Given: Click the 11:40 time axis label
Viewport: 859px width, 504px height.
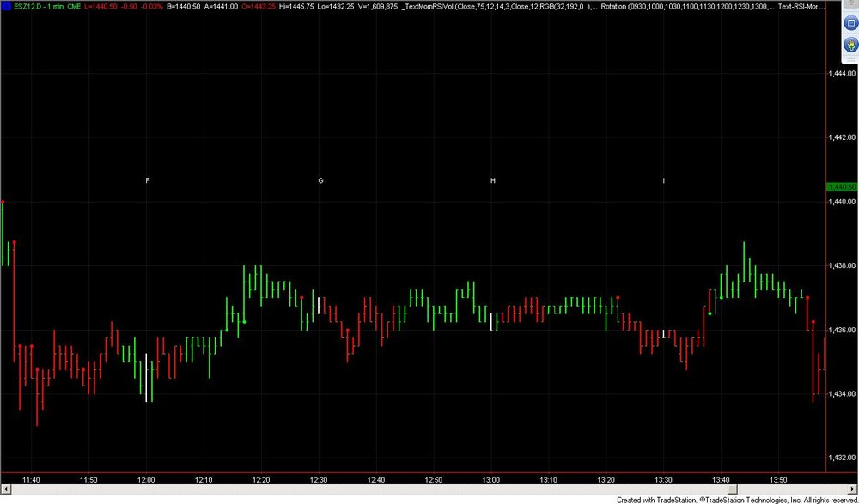Looking at the screenshot, I should point(31,480).
